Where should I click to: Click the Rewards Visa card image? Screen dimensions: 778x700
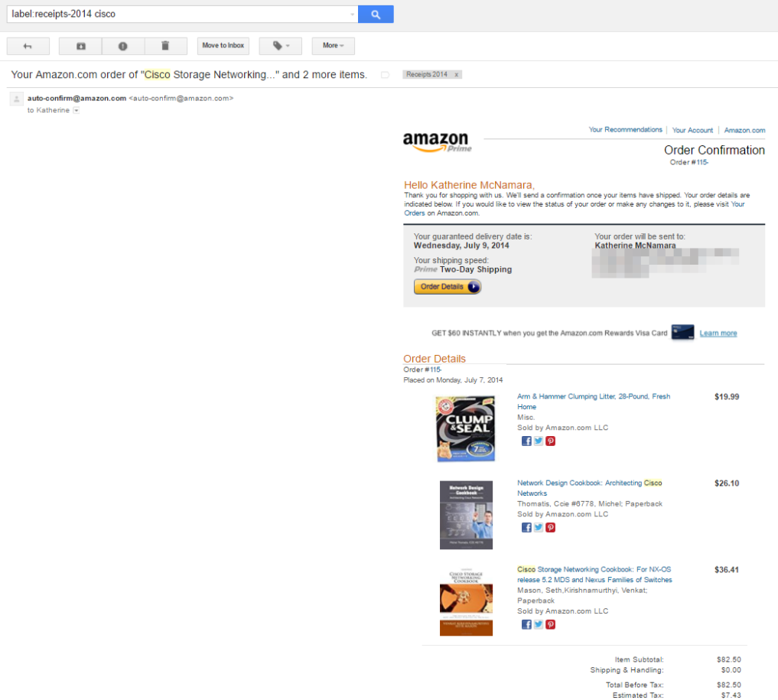[x=682, y=332]
